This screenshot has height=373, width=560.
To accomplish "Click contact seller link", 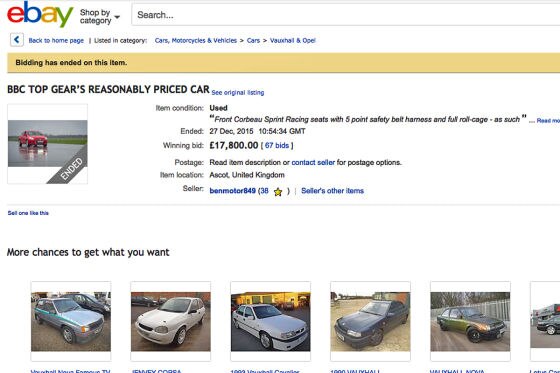I will tap(313, 163).
